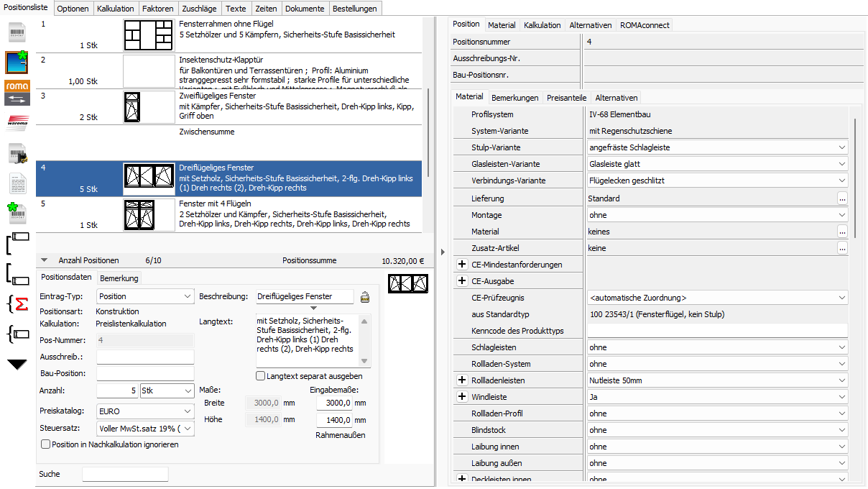Click the text document icon in the sidebar

17,183
